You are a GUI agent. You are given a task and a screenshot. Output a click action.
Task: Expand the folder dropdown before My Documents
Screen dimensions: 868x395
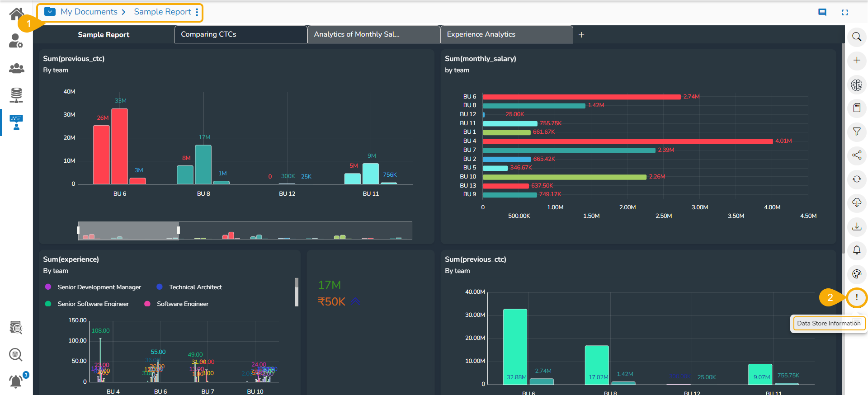point(50,12)
